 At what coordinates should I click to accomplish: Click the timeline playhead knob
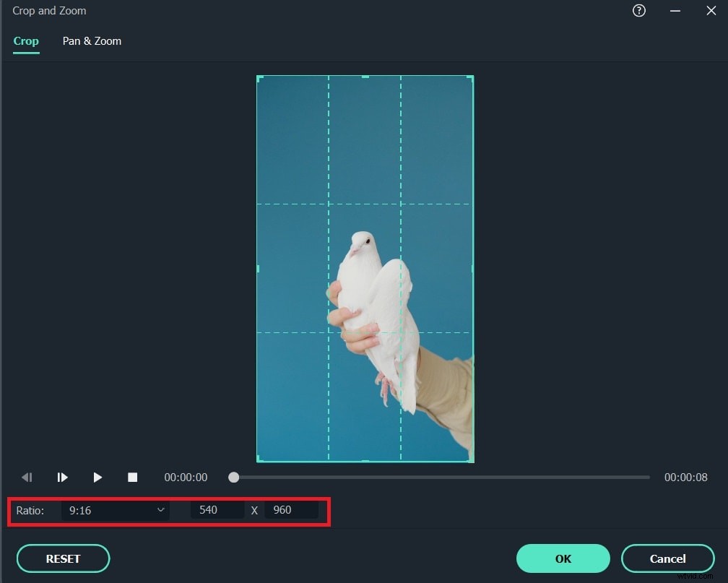233,477
